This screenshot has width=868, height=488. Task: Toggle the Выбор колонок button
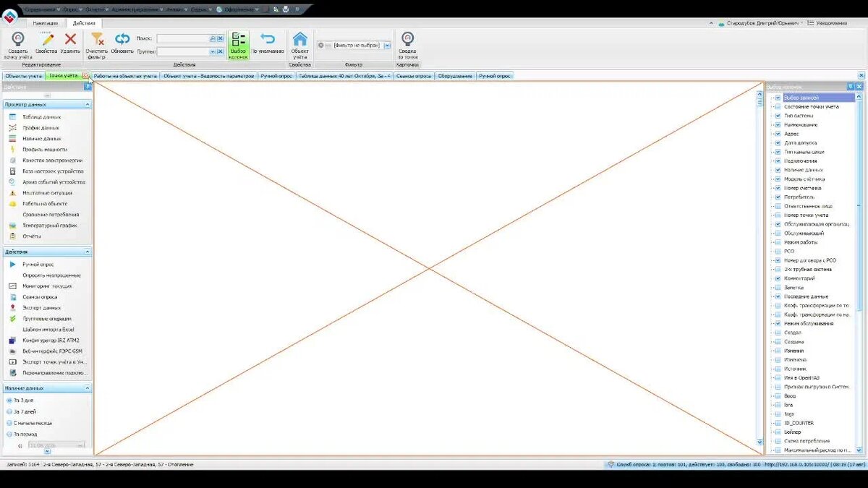(238, 45)
